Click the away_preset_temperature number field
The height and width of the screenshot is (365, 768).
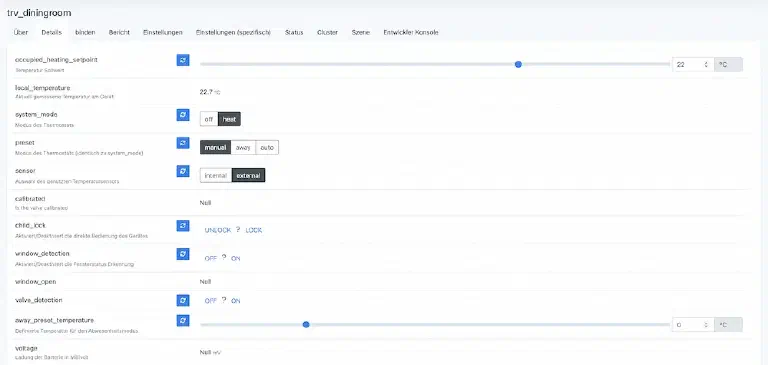point(693,324)
